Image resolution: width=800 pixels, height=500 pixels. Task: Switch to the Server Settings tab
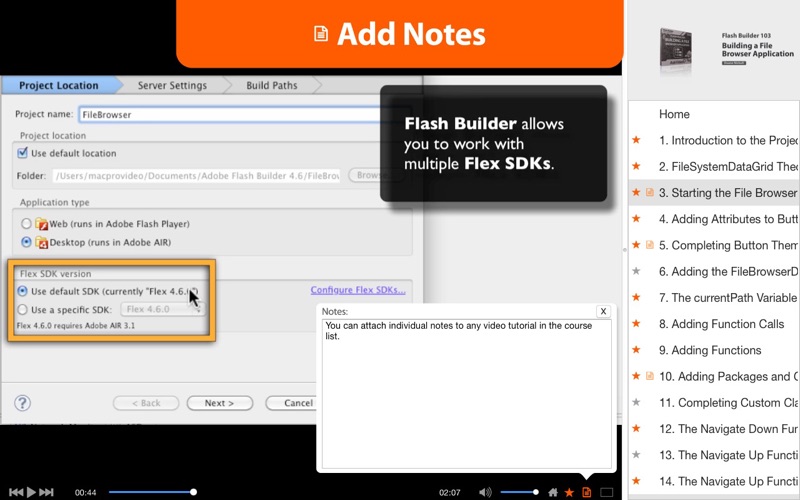(x=172, y=85)
